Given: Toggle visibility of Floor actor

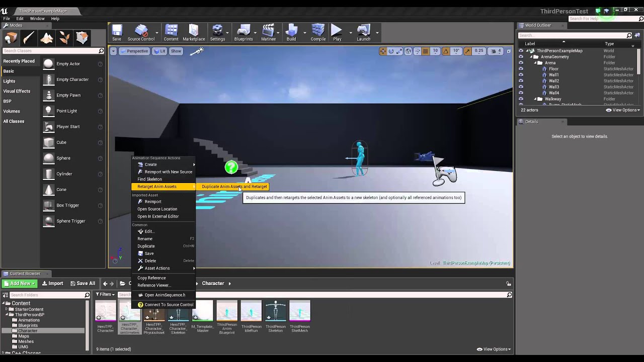Looking at the screenshot, I should (521, 69).
